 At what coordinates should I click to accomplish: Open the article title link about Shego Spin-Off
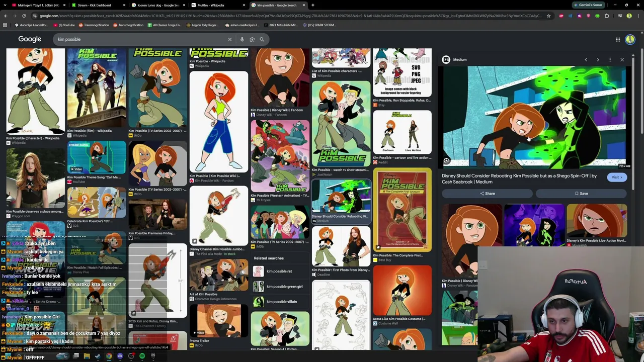[519, 178]
